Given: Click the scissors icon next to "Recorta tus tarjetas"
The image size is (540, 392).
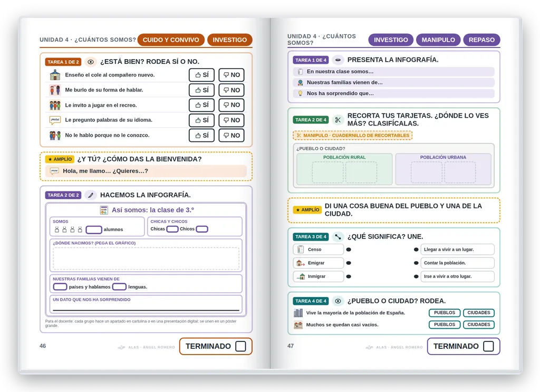Looking at the screenshot, I should pos(338,120).
